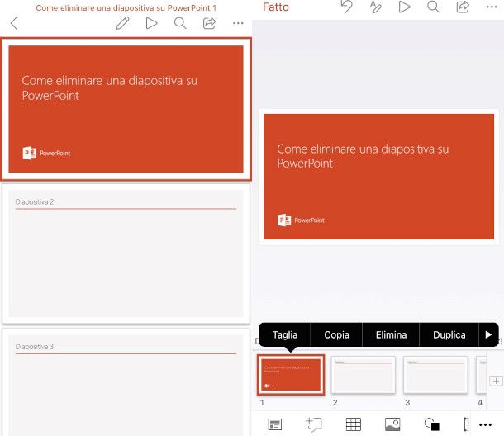Insert a comment via bottom toolbar icon
Screen dimensions: 504x436
(x=314, y=424)
